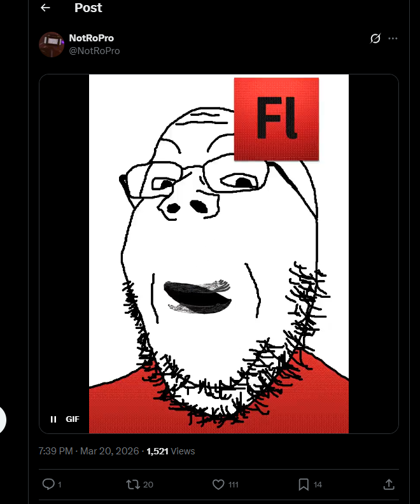Click the @NotRoPro handle

pos(94,51)
